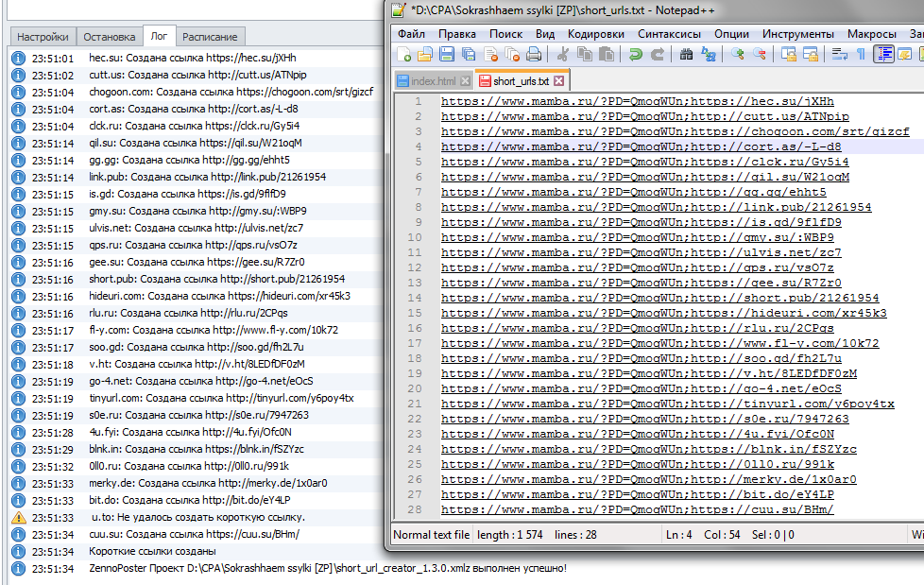Open the Расписание tab
This screenshot has width=924, height=585.
[x=210, y=37]
